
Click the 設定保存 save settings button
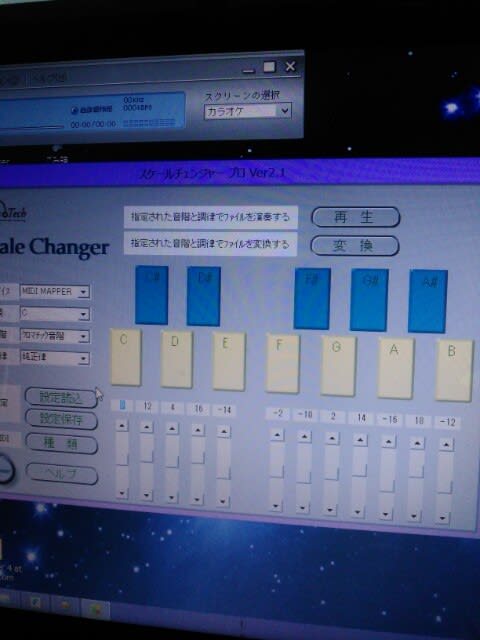(x=61, y=420)
